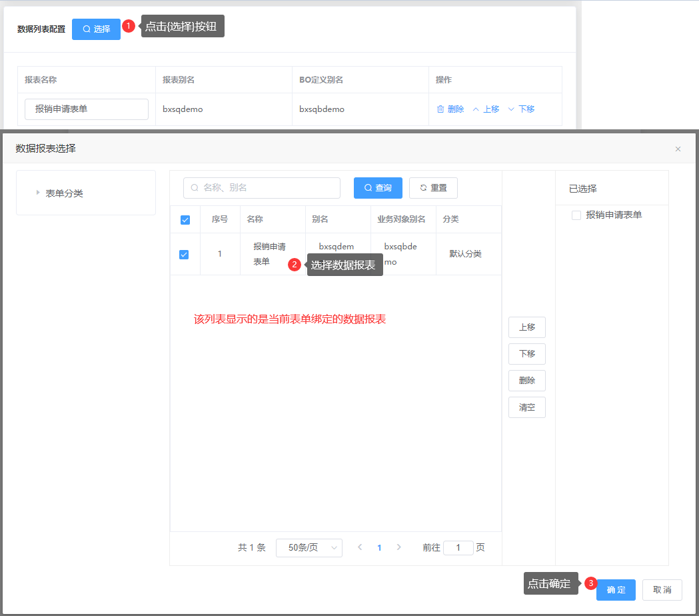This screenshot has height=616, width=699.
Task: Open the 50条/页 page size dropdown
Action: pos(309,548)
